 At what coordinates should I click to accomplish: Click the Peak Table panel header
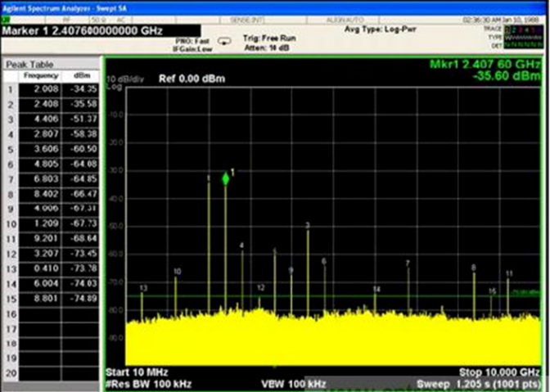pyautogui.click(x=29, y=64)
